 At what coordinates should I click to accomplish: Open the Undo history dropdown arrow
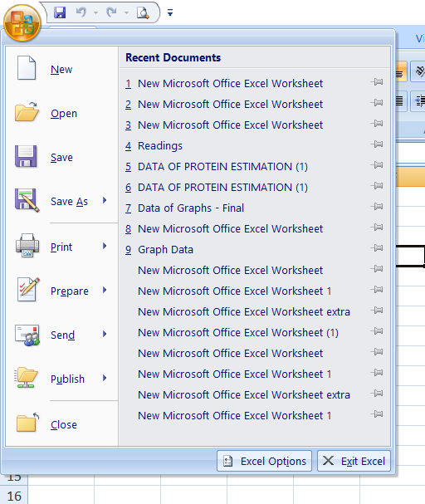click(95, 12)
